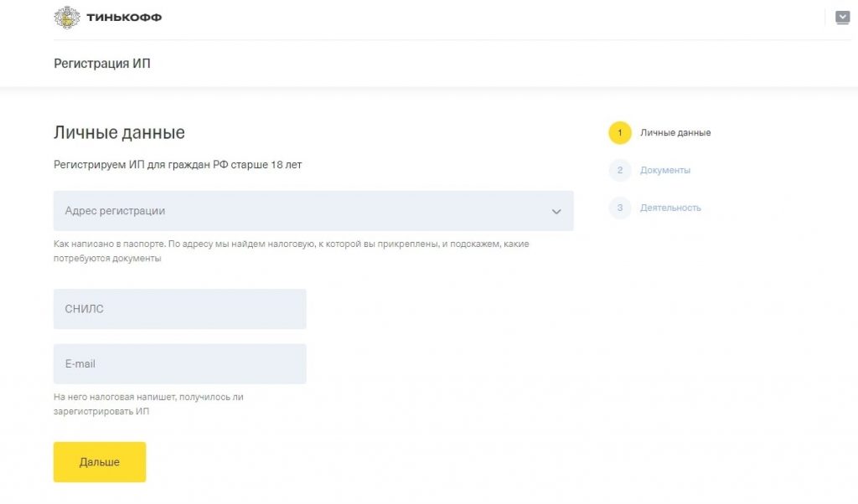
Task: Click the Личные данные form heading
Action: [119, 132]
